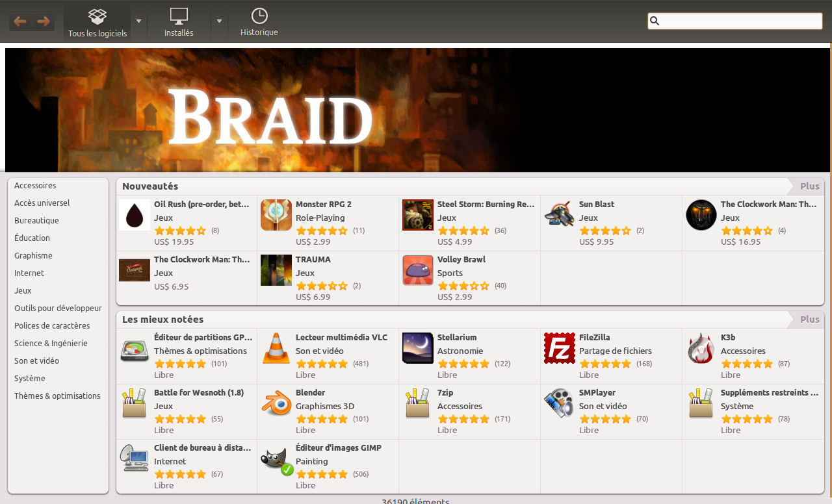Switch to the Installés view
Screen dimensions: 832x504
click(179, 21)
